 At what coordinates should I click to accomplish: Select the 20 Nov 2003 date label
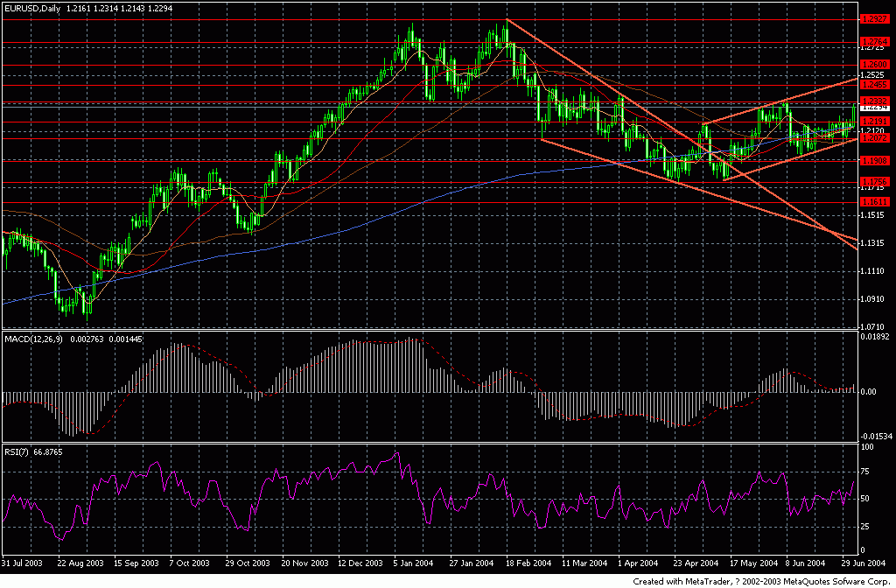pos(304,563)
